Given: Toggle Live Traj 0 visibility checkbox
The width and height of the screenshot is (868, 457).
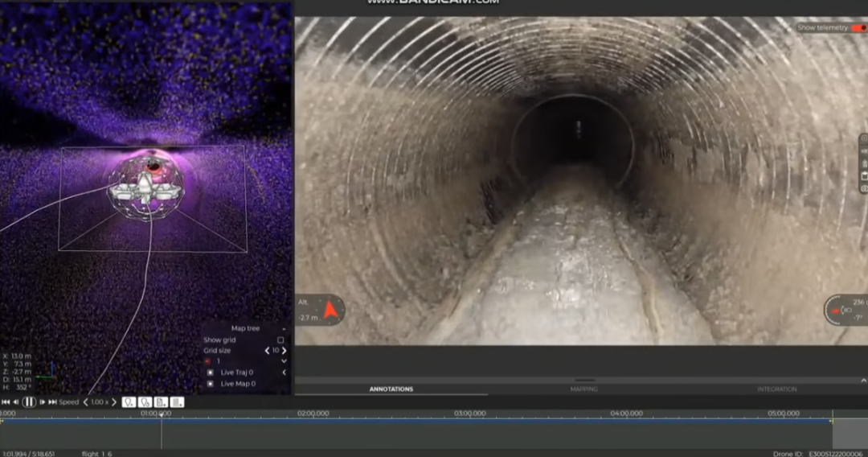Looking at the screenshot, I should coord(211,373).
